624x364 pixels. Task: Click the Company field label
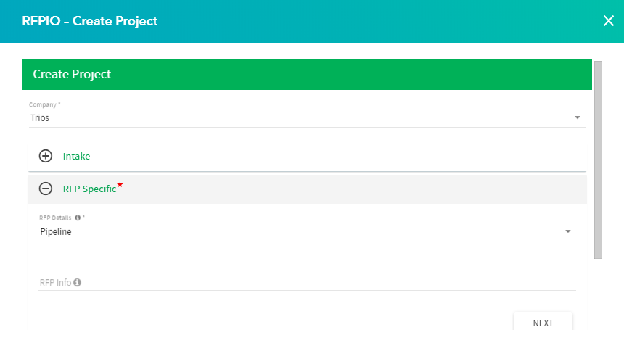point(43,104)
